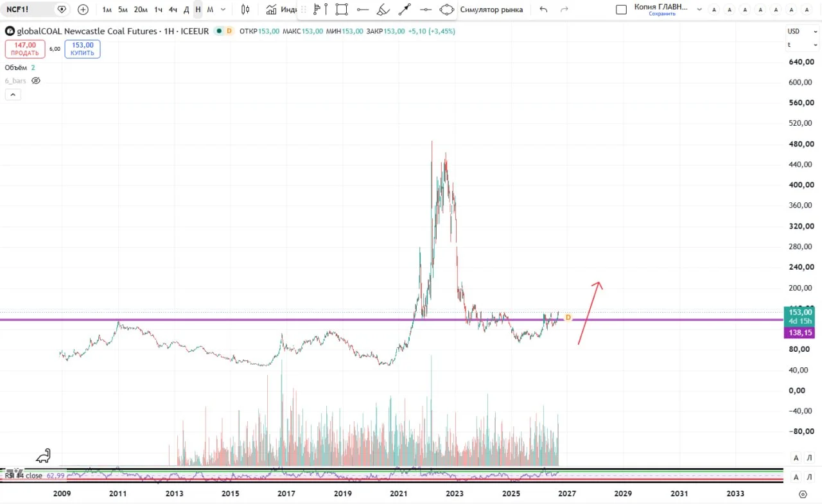Click the Сохранить save link
Image resolution: width=822 pixels, height=504 pixels.
coord(661,14)
